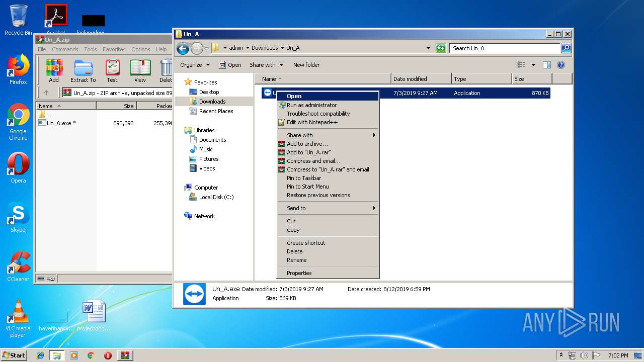Select Pin to Taskbar
Screen dimensions: 644x362
[x=328, y=178]
